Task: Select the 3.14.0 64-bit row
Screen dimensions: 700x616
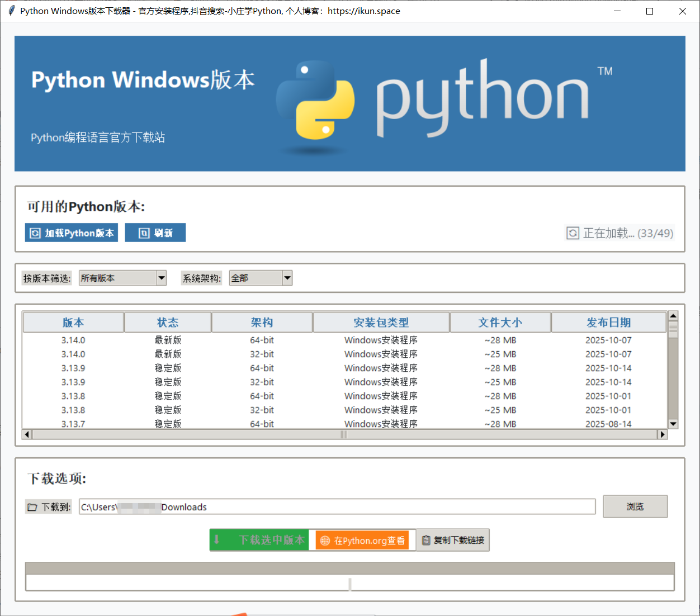Action: tap(262, 340)
